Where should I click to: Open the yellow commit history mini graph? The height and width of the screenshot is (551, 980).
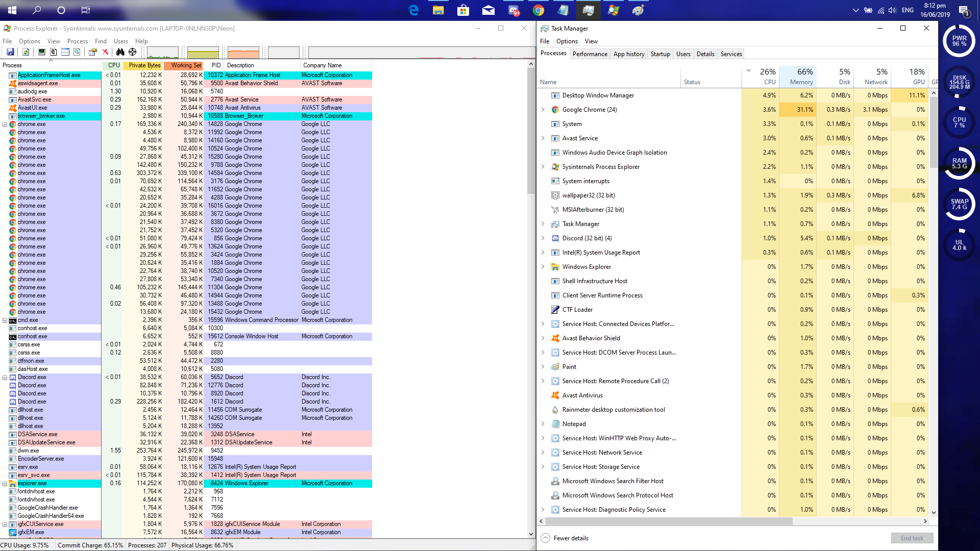point(203,53)
